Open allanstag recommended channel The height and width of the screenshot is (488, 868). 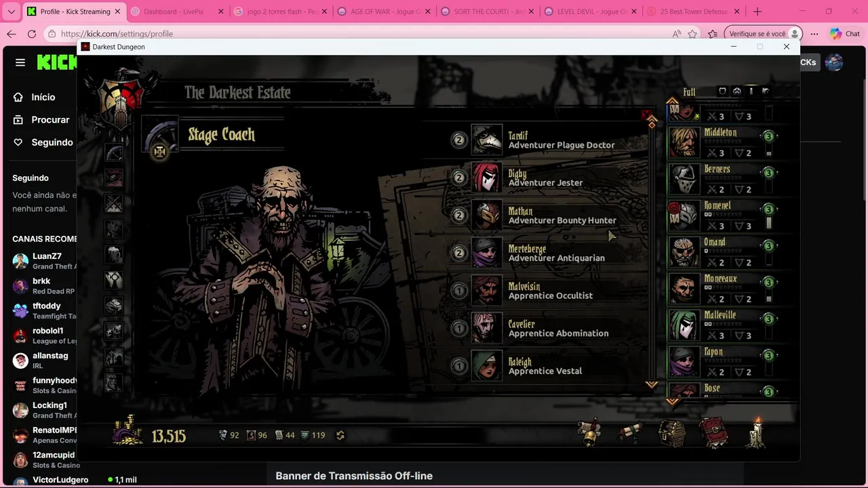(x=45, y=360)
